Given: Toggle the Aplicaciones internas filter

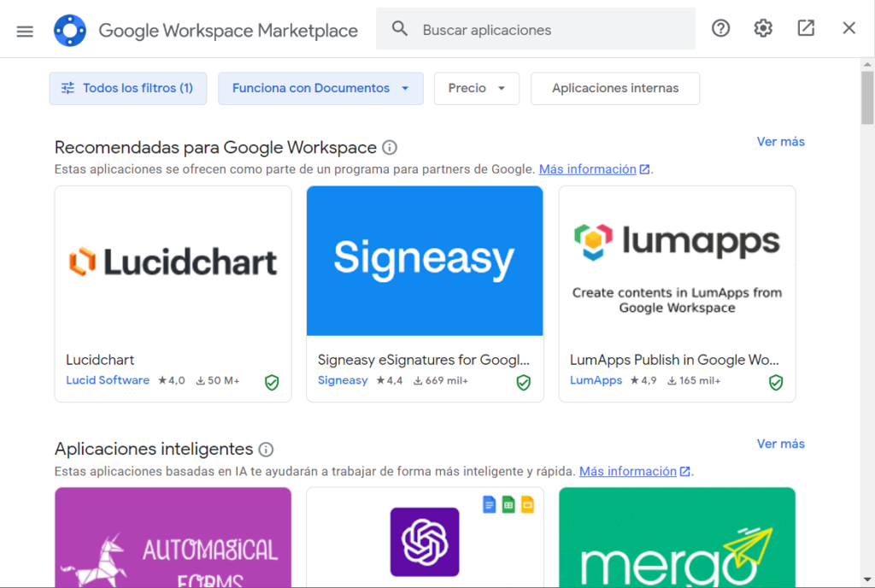Looking at the screenshot, I should click(x=615, y=88).
